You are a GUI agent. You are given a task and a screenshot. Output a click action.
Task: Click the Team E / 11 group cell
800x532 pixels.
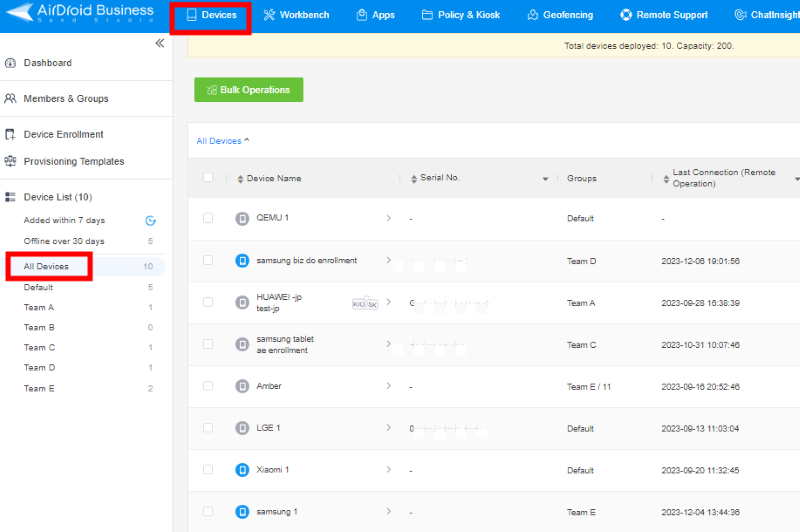(x=589, y=387)
